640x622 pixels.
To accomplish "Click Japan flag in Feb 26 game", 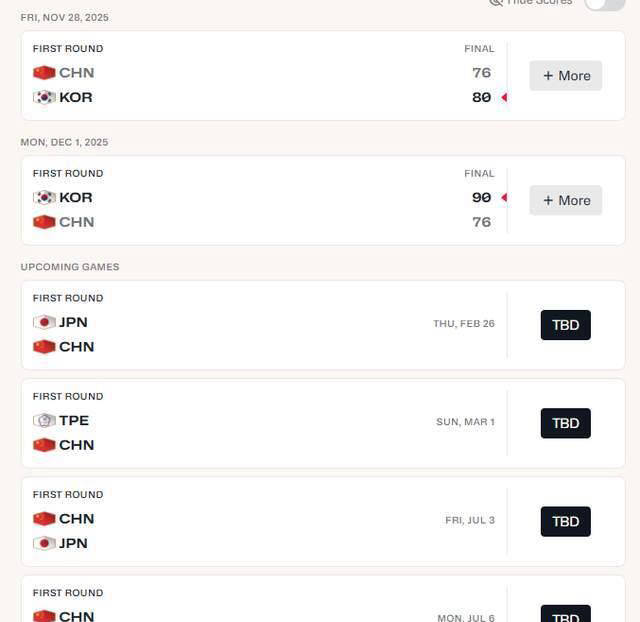I will tap(44, 322).
